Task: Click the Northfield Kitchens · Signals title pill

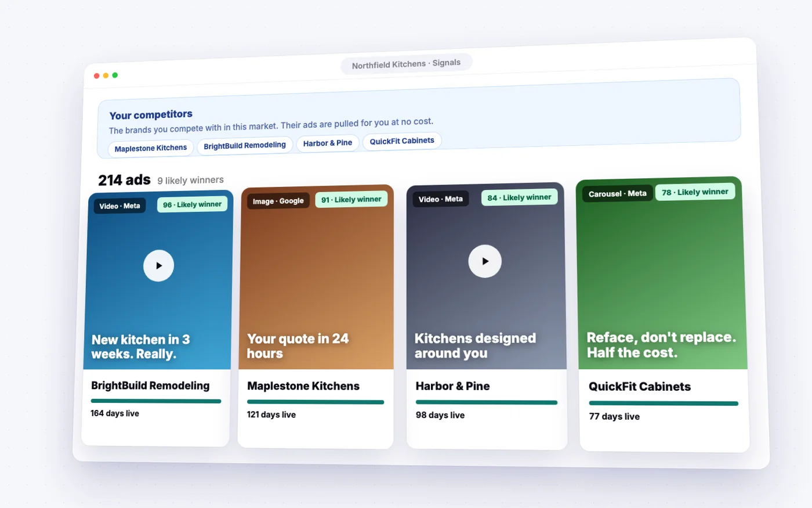Action: click(x=406, y=64)
